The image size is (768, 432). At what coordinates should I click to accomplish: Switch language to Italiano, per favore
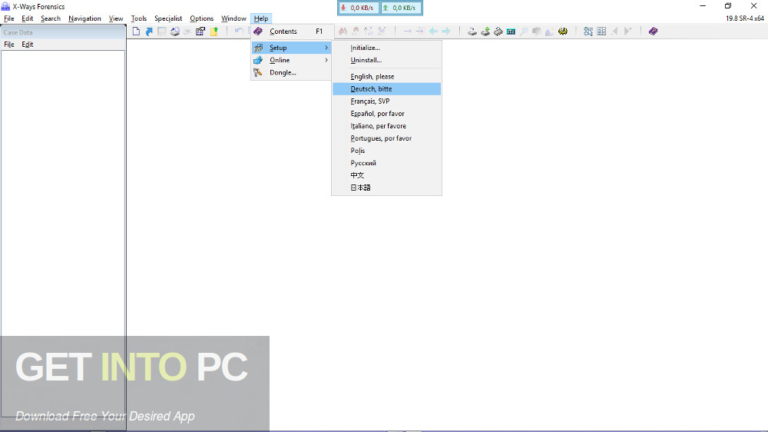pos(386,126)
